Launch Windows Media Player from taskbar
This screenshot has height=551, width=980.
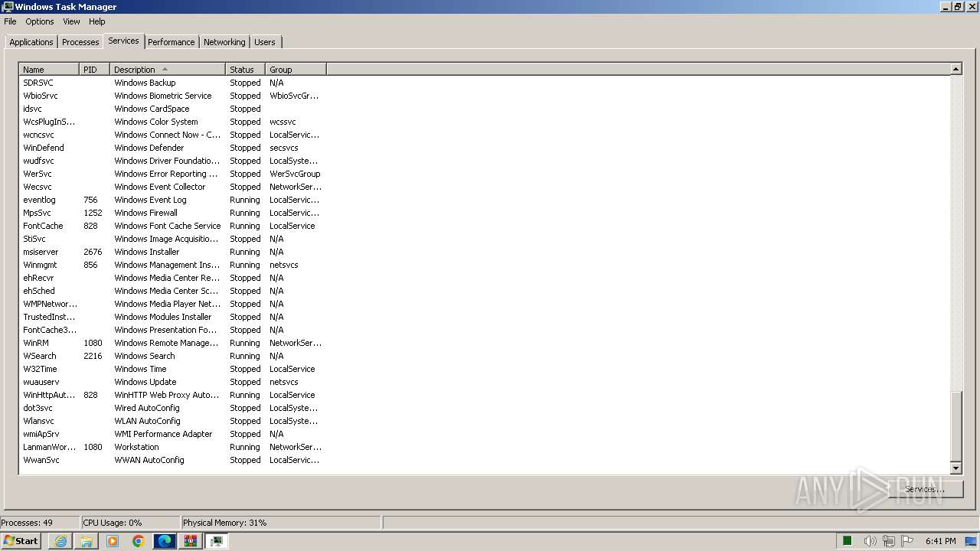pyautogui.click(x=113, y=541)
